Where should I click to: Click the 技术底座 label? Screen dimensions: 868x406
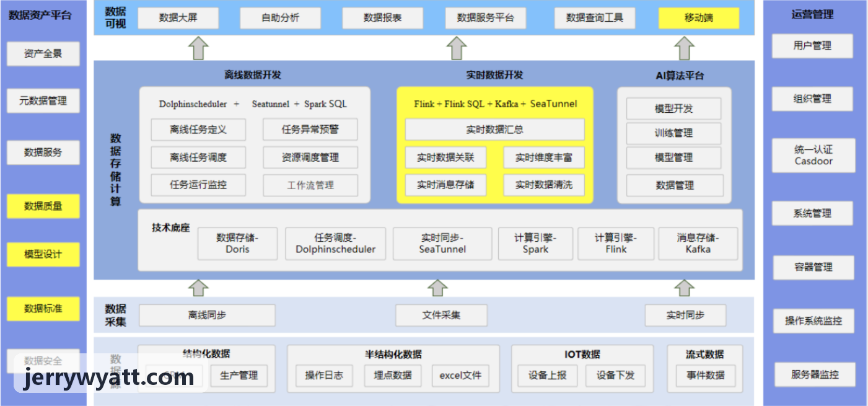point(170,227)
